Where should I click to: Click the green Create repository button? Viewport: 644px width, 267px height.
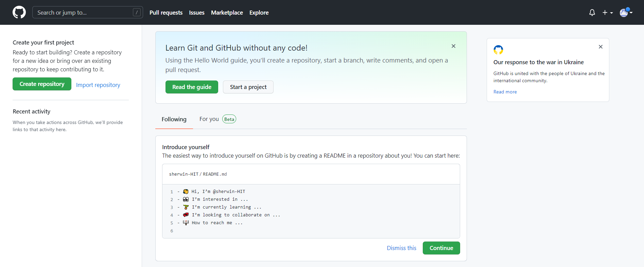pos(42,84)
